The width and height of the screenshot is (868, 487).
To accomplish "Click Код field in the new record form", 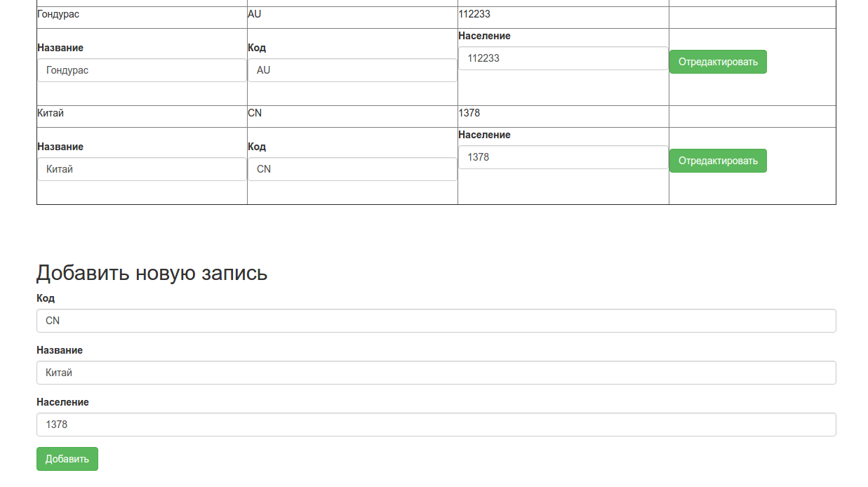I will tap(436, 321).
